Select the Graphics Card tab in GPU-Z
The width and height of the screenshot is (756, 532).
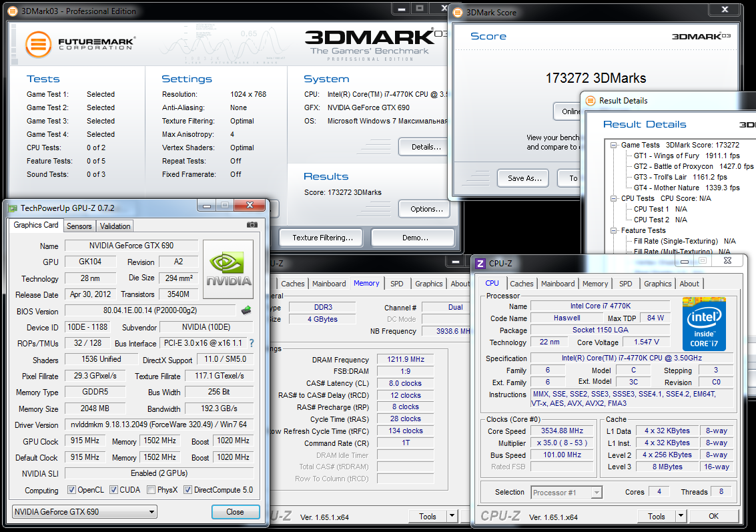pos(35,225)
